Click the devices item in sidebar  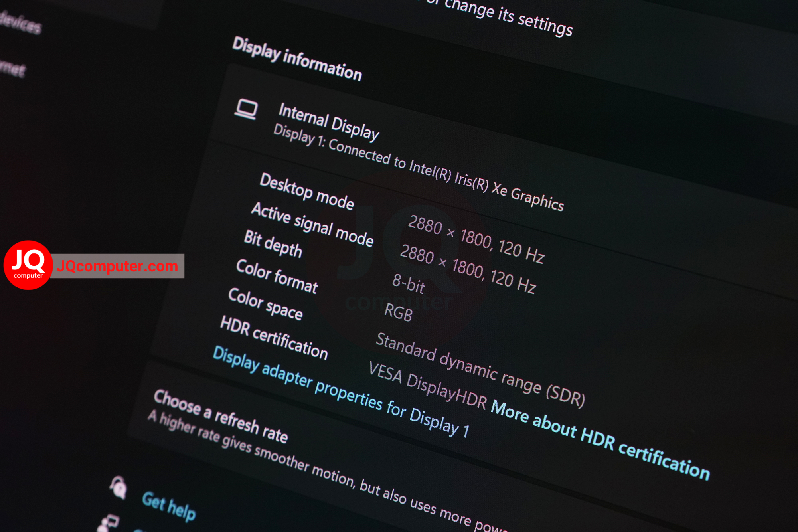[20, 22]
